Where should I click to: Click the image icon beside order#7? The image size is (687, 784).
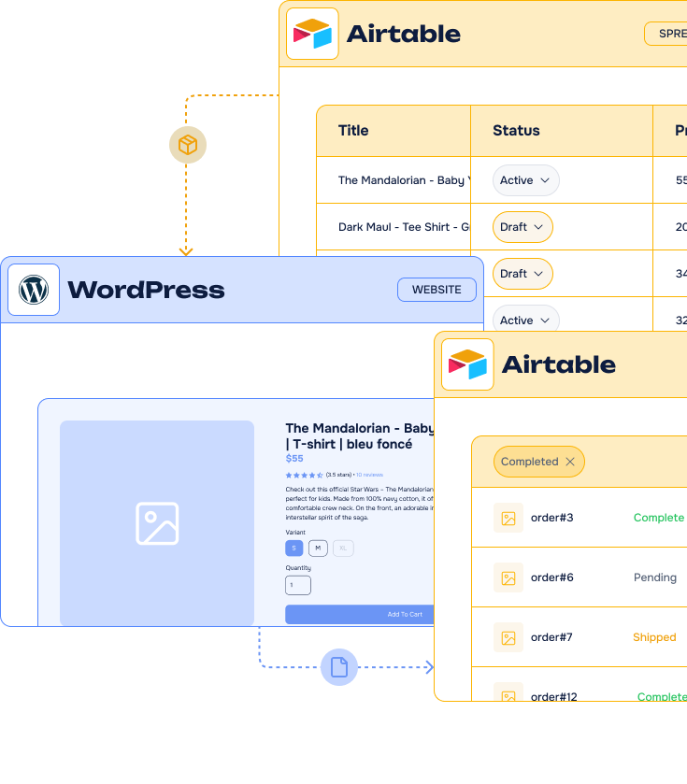pos(508,637)
